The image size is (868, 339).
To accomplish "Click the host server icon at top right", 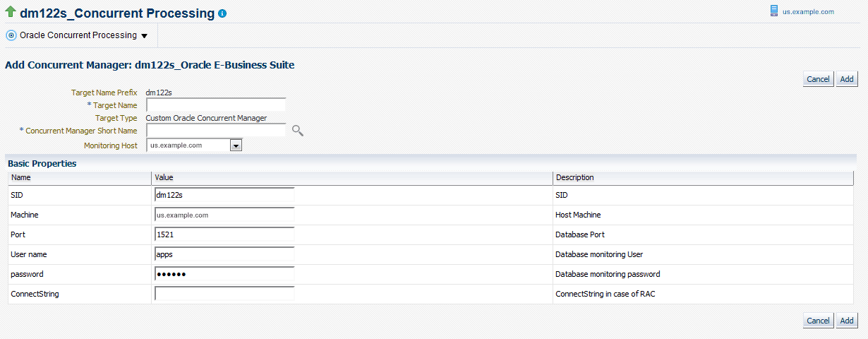I will click(774, 11).
